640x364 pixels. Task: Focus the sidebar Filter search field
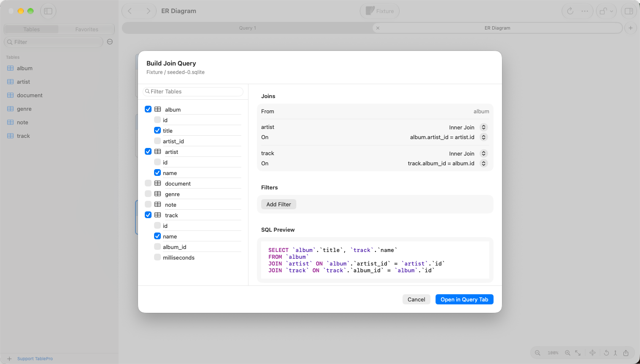click(x=53, y=42)
